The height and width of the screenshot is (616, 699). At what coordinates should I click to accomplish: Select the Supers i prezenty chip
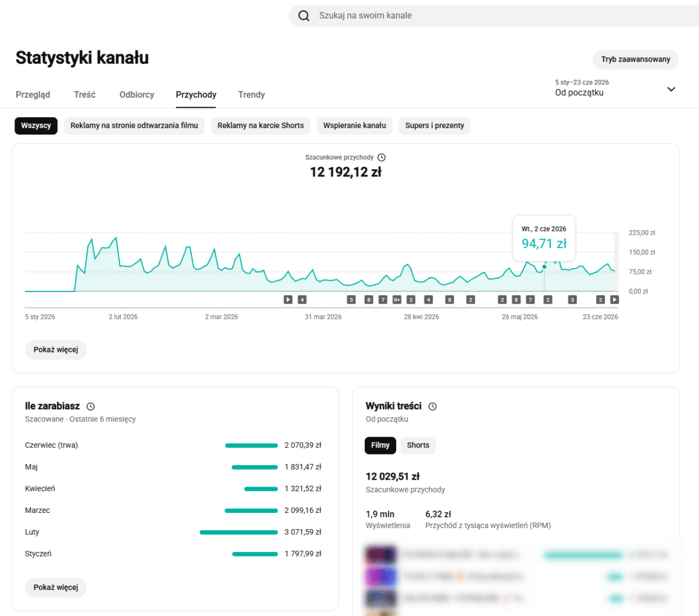coord(435,126)
